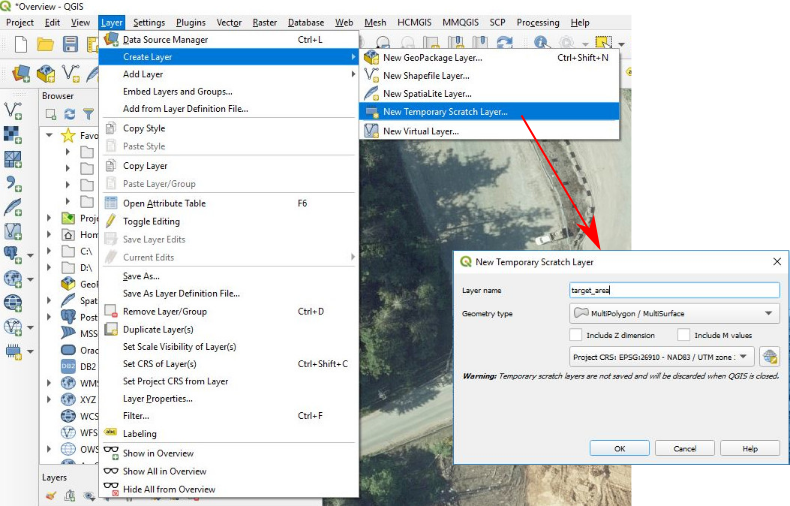This screenshot has width=790, height=506.
Task: Click Add Virtual Layer sidebar icon
Action: 13,231
